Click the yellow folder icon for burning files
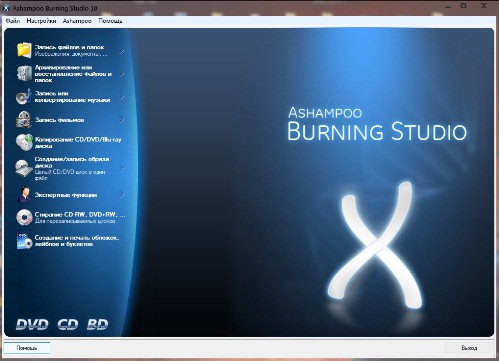This screenshot has width=499, height=361. [x=24, y=50]
